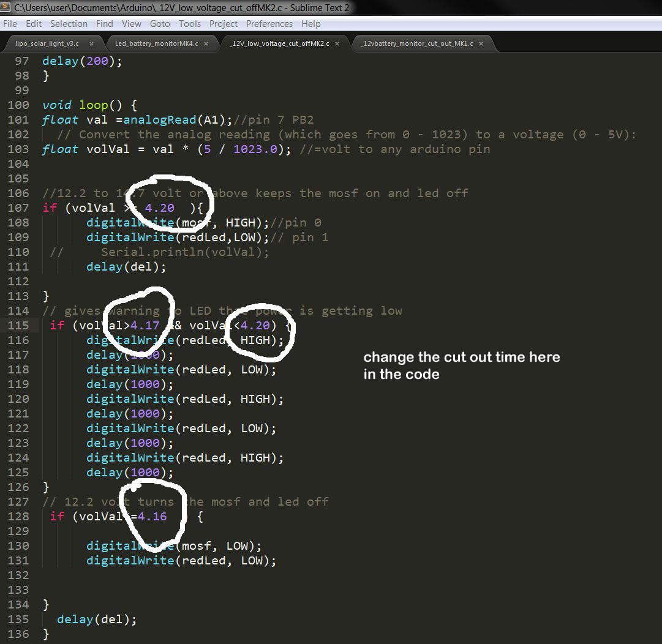Click 'analogRead(A1)' on line 101
Image resolution: width=662 pixels, height=644 pixels.
coord(174,120)
